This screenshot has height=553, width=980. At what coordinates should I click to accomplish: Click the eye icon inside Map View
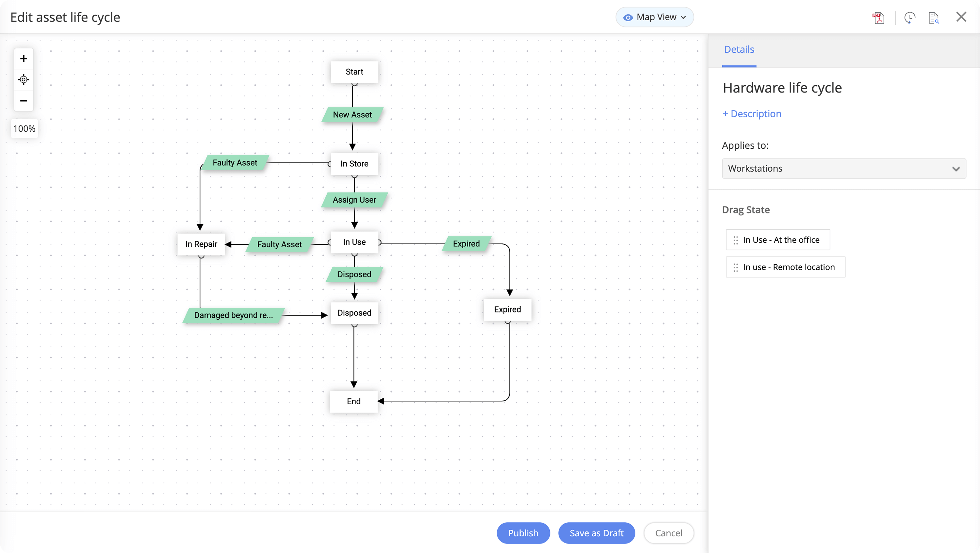click(x=628, y=17)
